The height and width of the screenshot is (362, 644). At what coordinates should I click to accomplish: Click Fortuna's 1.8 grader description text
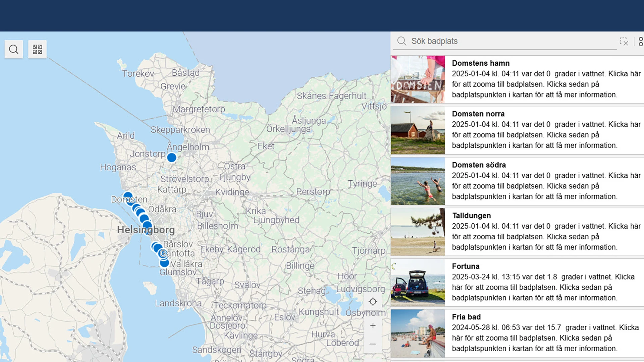tap(543, 287)
